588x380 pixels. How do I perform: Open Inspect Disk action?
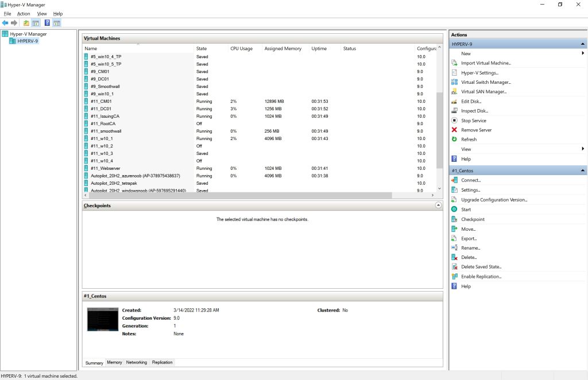pyautogui.click(x=474, y=111)
